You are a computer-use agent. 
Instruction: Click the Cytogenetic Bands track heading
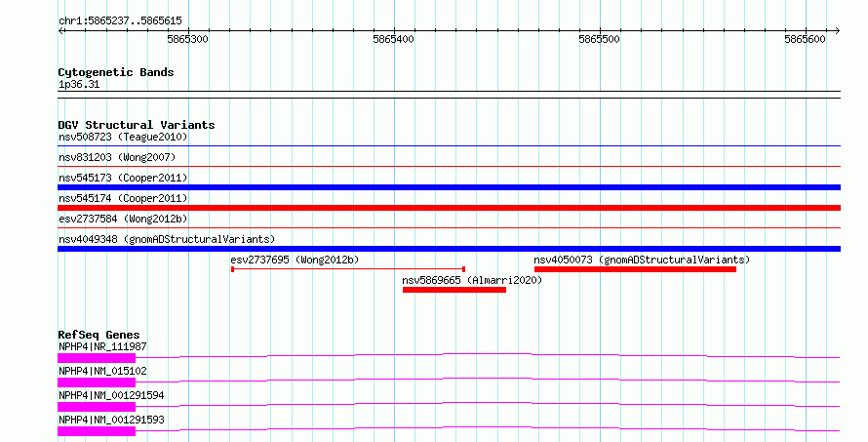(116, 72)
